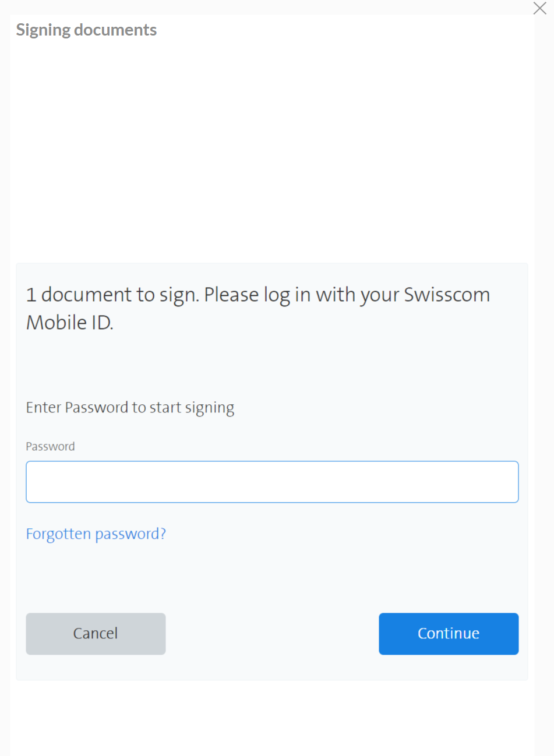Click the Password label above the field
This screenshot has width=554, height=756.
click(x=50, y=447)
